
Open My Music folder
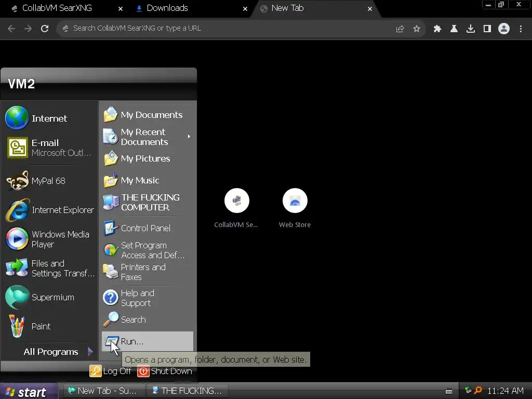coord(147,180)
